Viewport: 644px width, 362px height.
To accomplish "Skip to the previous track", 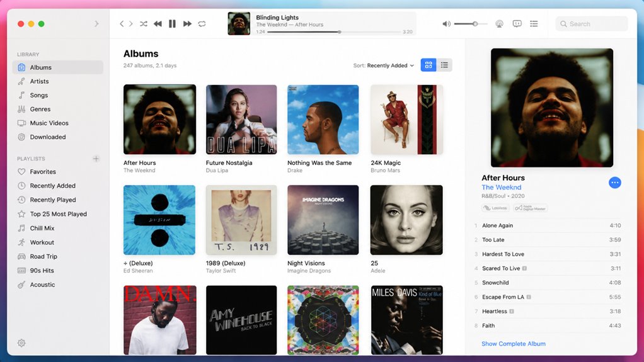I will [x=158, y=24].
